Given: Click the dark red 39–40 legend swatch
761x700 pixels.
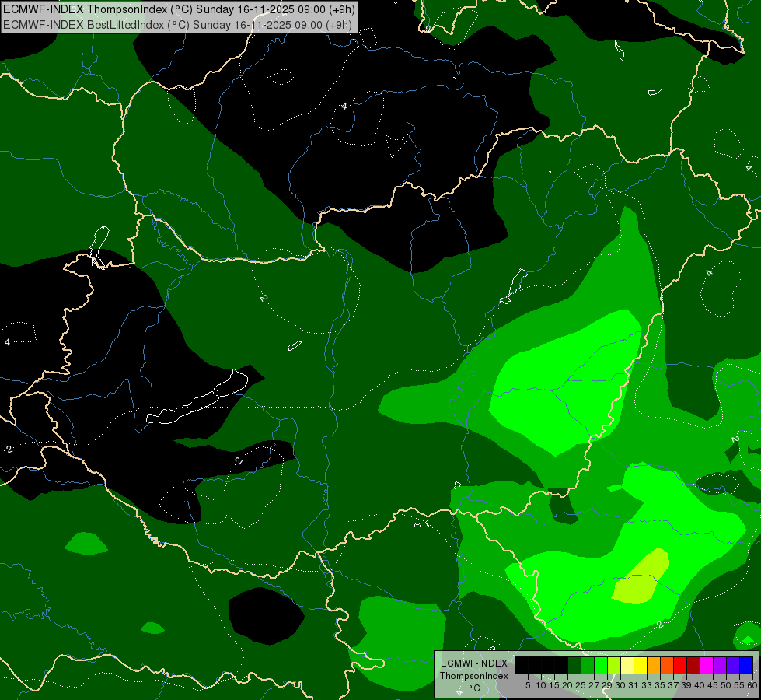Looking at the screenshot, I should tap(693, 665).
